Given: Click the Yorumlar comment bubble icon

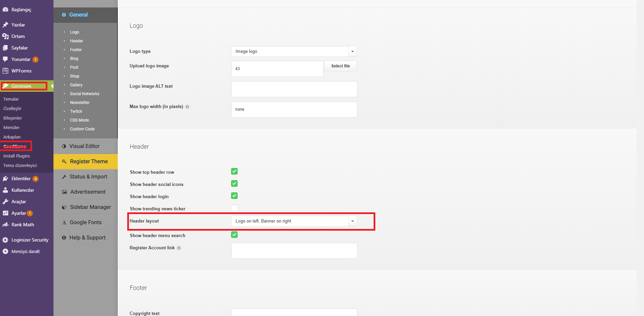Looking at the screenshot, I should pos(5,59).
